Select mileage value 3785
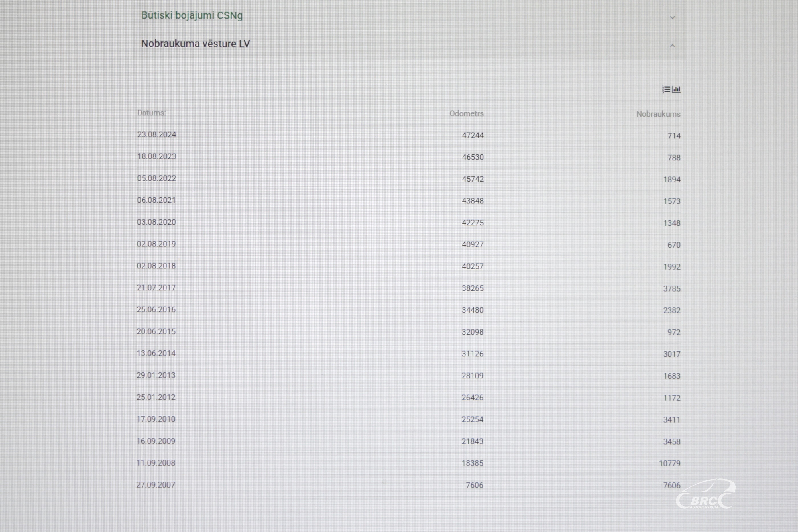This screenshot has height=532, width=798. tap(672, 288)
